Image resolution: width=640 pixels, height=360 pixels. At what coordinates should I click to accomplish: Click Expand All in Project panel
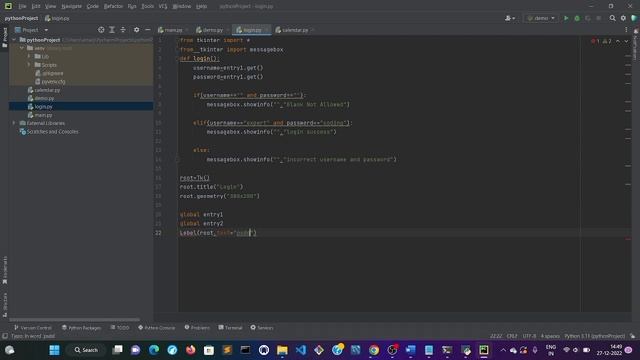point(112,30)
